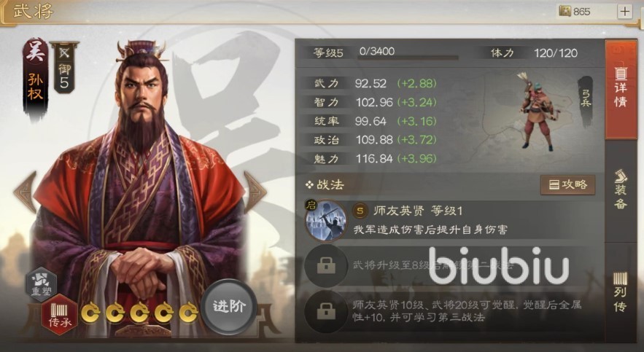Open the 装备 equipment tab
Viewport: 644px width, 352px height.
point(621,189)
